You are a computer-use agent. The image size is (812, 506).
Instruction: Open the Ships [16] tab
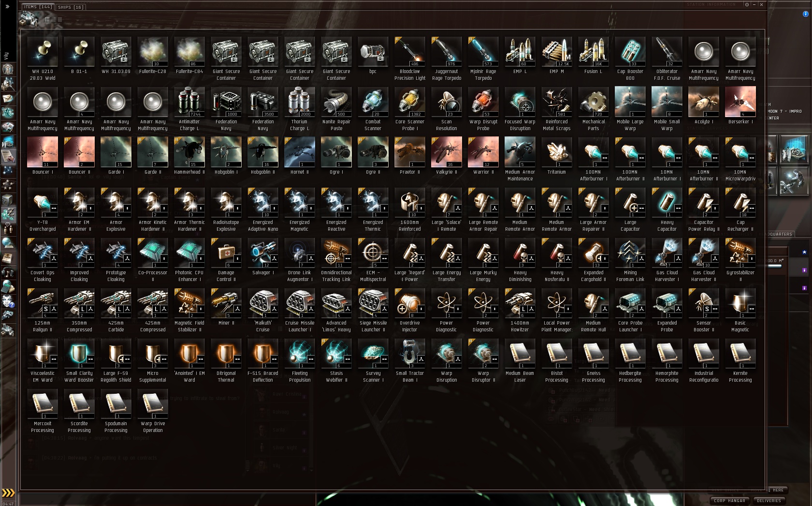coord(71,7)
